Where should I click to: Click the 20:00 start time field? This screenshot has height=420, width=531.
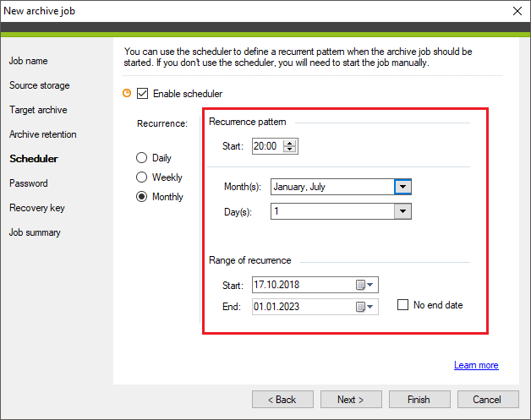point(267,146)
